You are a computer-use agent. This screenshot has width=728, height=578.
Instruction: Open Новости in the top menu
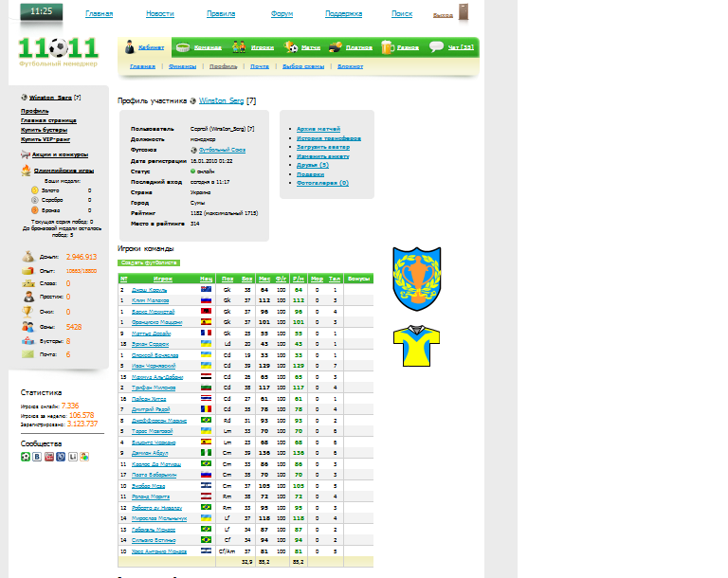(x=160, y=14)
